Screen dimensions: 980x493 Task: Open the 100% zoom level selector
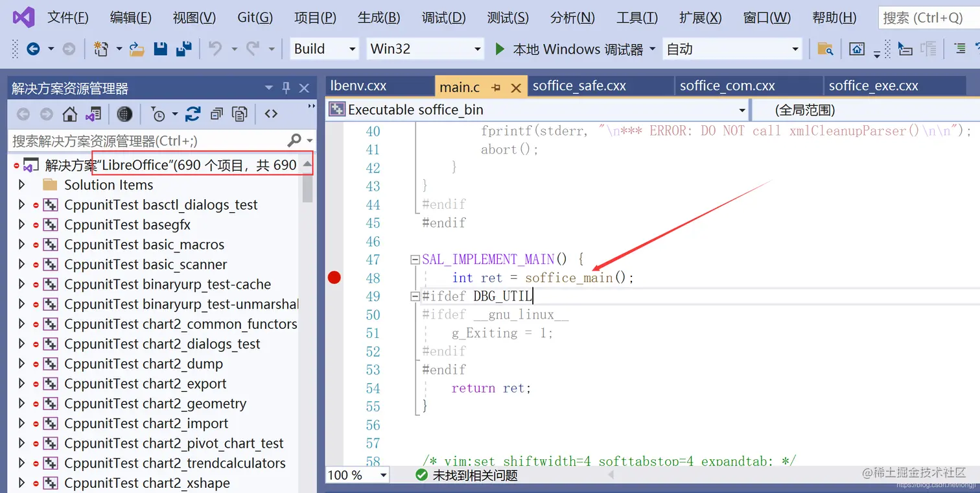pos(356,475)
